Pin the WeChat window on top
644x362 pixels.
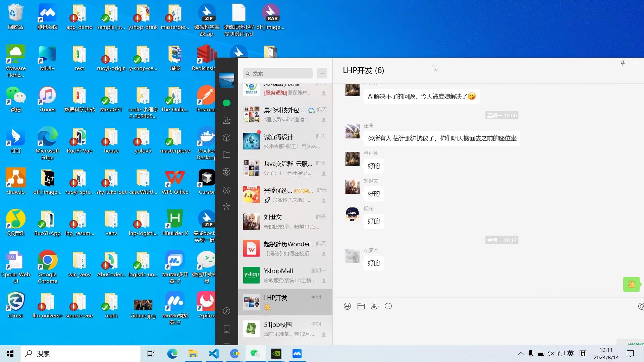623,63
